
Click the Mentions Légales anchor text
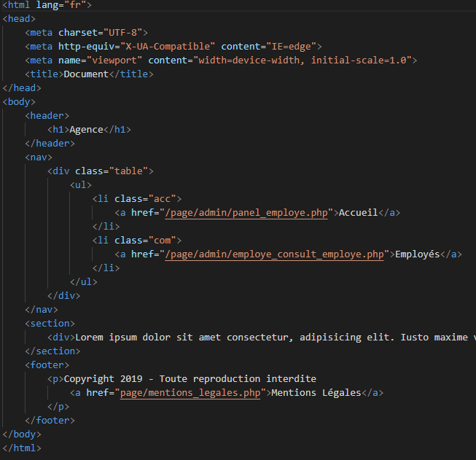(316, 393)
